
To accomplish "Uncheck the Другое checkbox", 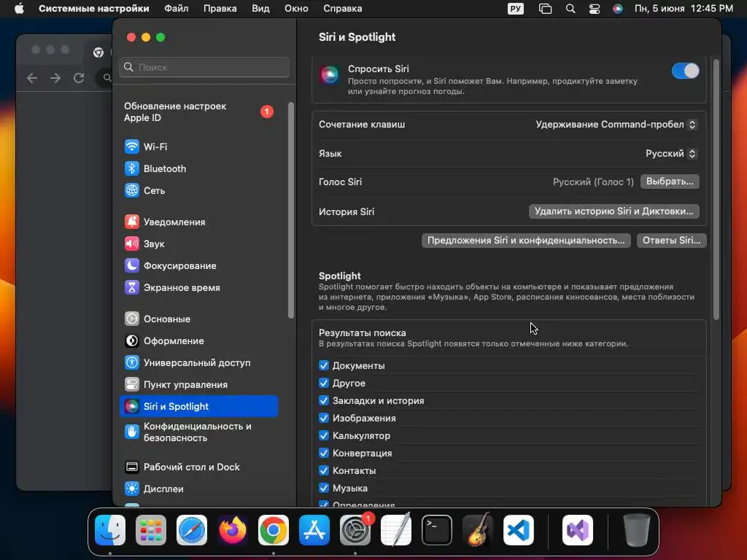I will pyautogui.click(x=324, y=383).
